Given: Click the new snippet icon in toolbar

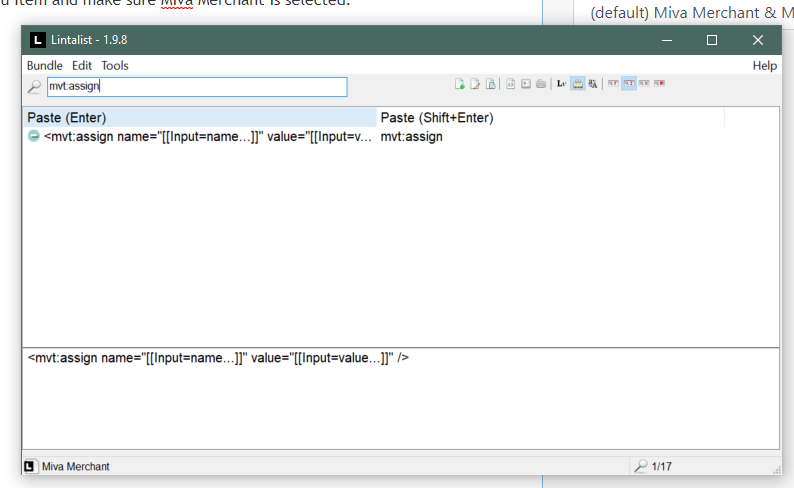Looking at the screenshot, I should pyautogui.click(x=460, y=84).
